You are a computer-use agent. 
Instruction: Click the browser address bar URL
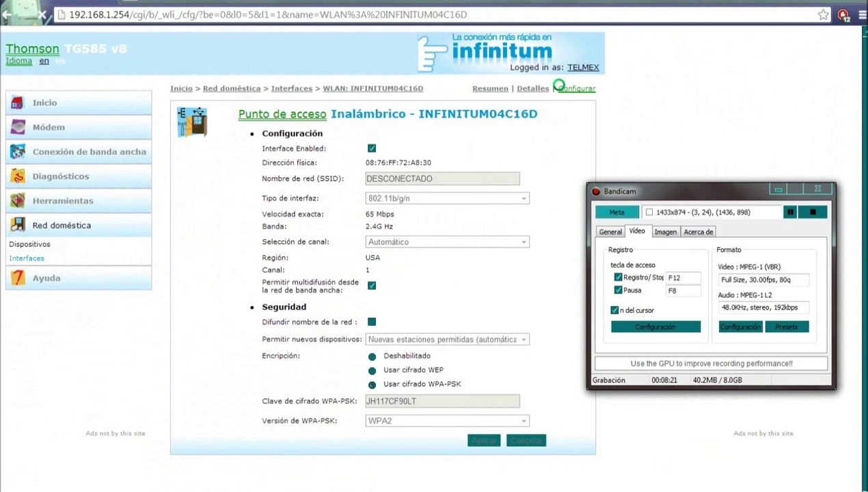(268, 14)
